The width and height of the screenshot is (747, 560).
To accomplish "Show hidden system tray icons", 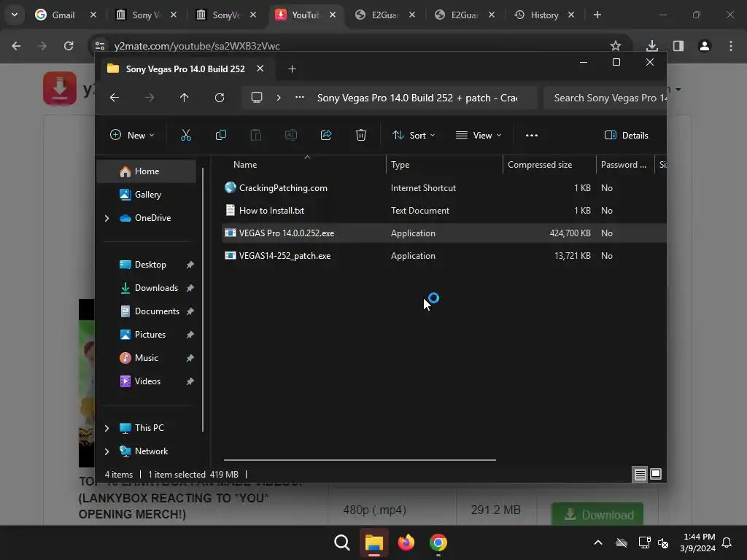I will [598, 542].
